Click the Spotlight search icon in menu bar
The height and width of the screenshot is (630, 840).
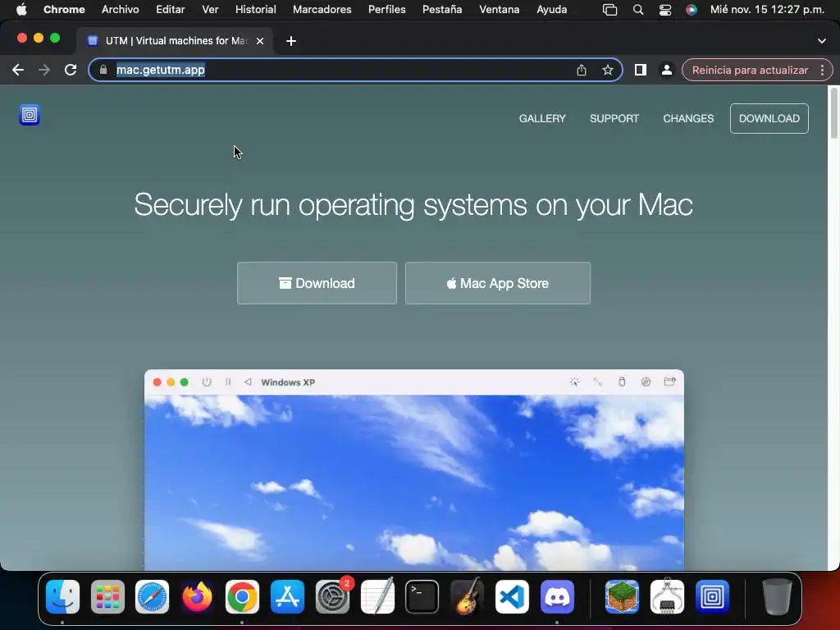coord(637,10)
